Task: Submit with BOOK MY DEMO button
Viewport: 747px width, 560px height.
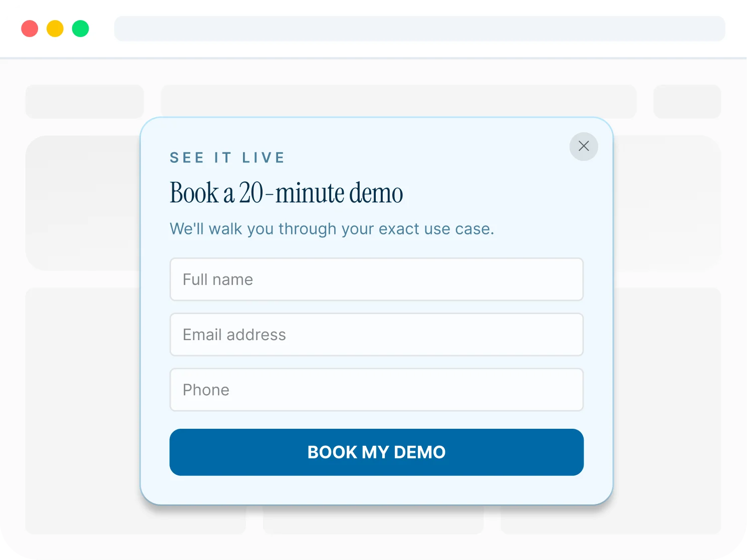Action: pyautogui.click(x=377, y=452)
